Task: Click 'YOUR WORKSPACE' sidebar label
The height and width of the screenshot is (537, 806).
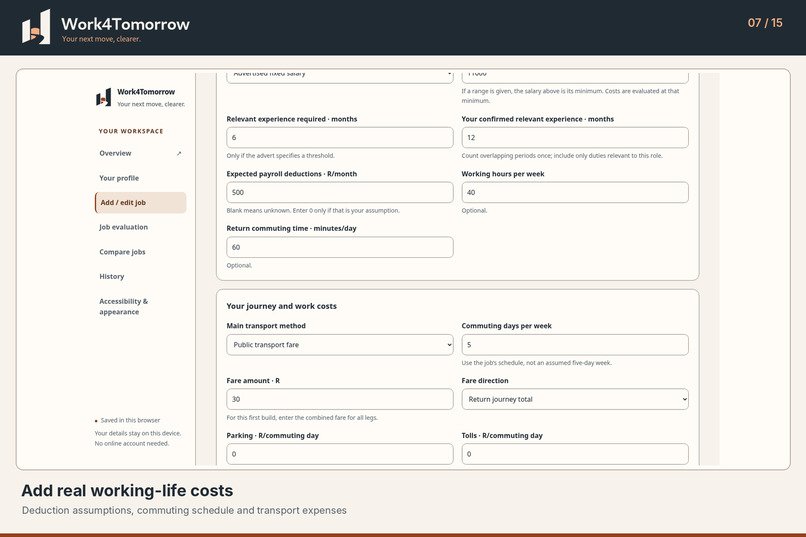Action: coord(131,131)
